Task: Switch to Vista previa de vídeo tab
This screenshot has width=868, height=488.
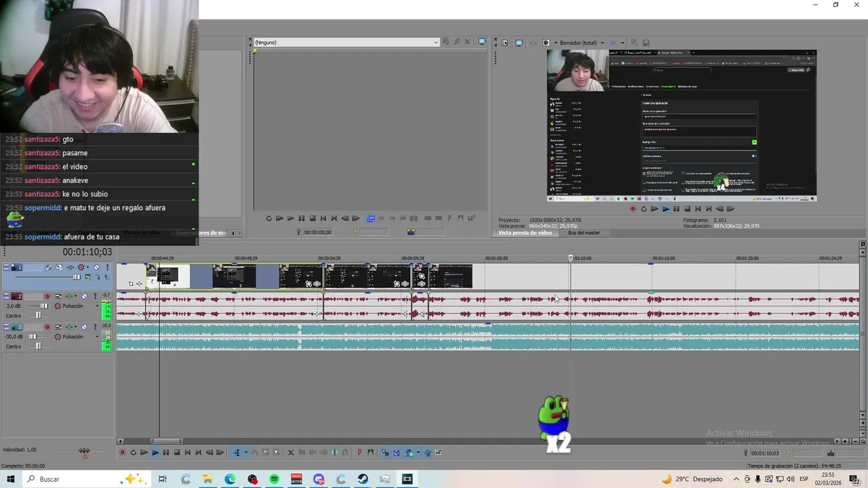Action: tap(526, 232)
